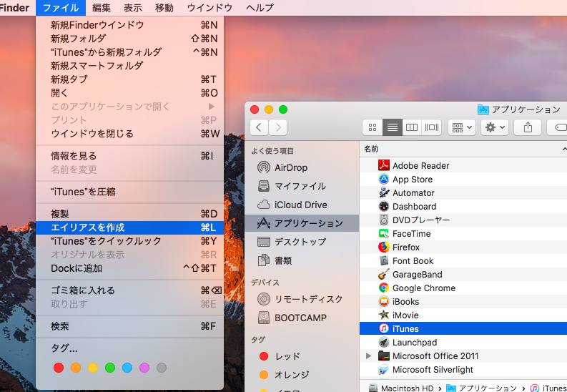This screenshot has width=567, height=392.
Task: Open マイファイル in the sidebar
Action: pos(302,186)
